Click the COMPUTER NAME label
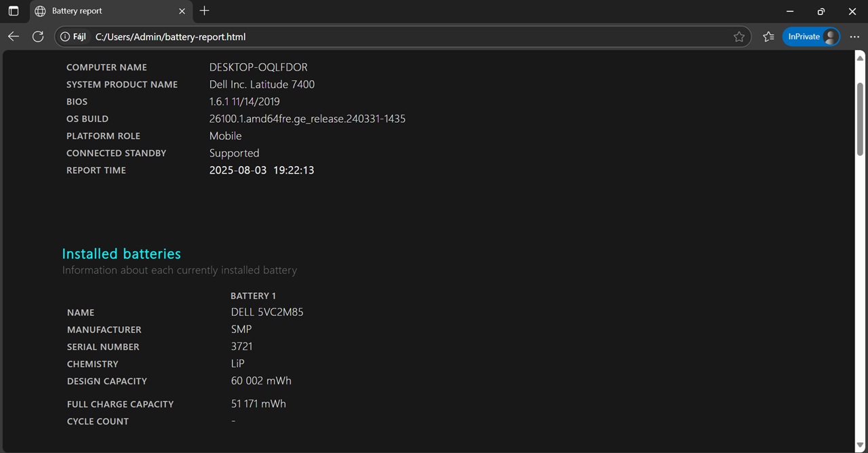 click(x=106, y=68)
